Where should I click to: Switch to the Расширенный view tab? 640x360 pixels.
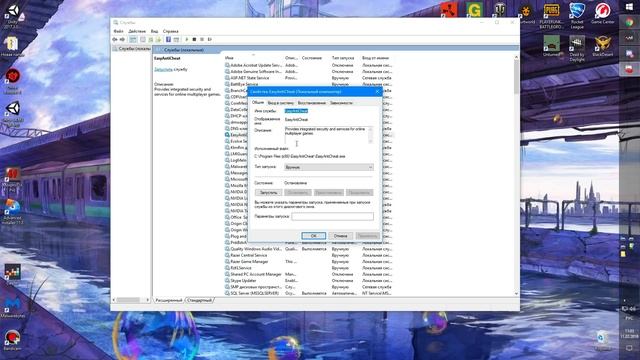[x=169, y=300]
